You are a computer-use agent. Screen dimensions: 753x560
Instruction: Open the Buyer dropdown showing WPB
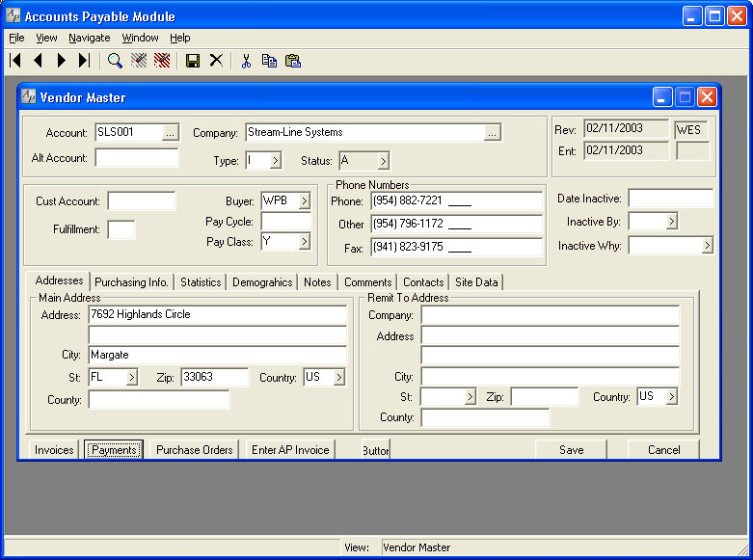coord(304,201)
